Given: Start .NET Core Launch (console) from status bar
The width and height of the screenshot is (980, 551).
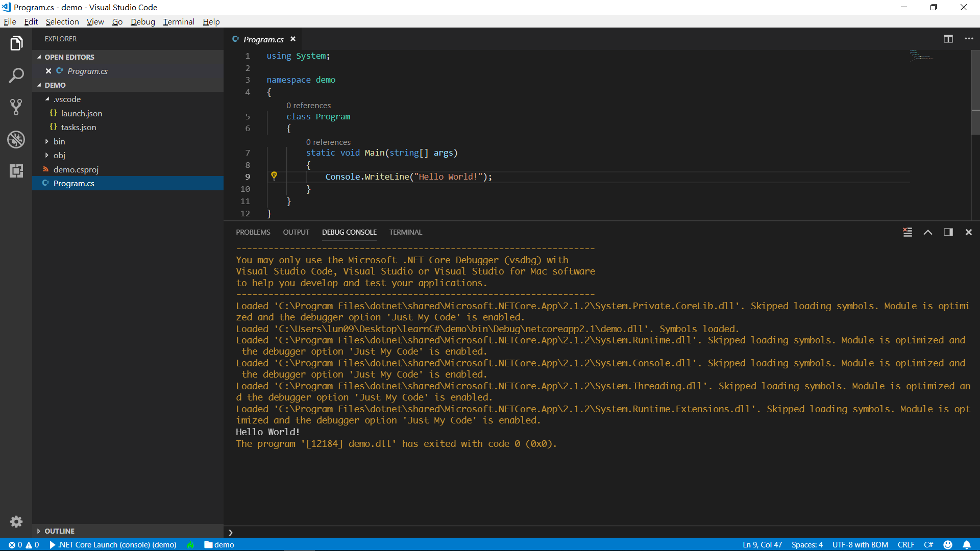Looking at the screenshot, I should click(x=113, y=544).
